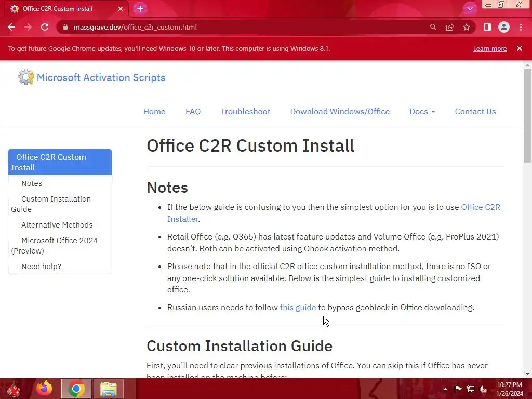Jump to Need help? in sidebar
Screen dimensions: 532x399
(x=42, y=267)
